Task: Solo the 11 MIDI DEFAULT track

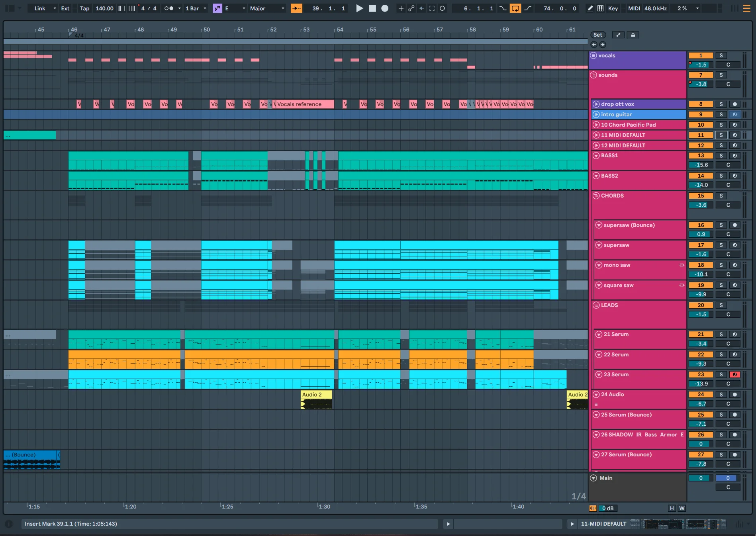Action: (721, 135)
